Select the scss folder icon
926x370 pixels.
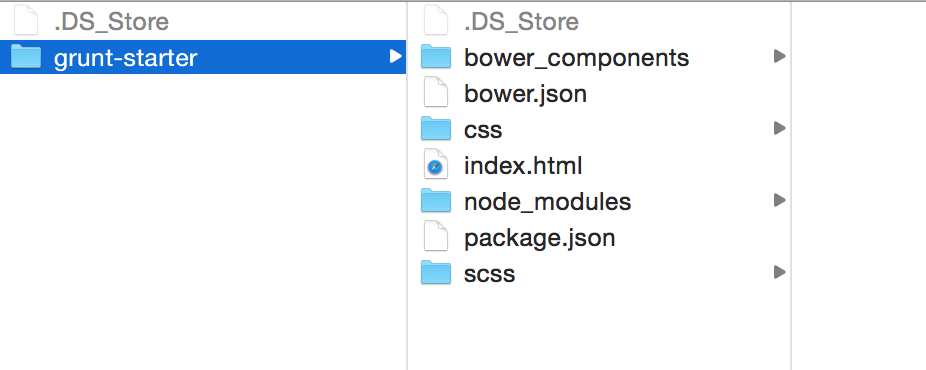(436, 273)
